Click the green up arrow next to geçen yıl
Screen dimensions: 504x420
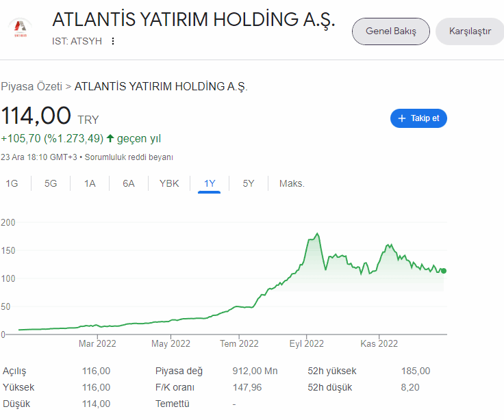(x=110, y=138)
